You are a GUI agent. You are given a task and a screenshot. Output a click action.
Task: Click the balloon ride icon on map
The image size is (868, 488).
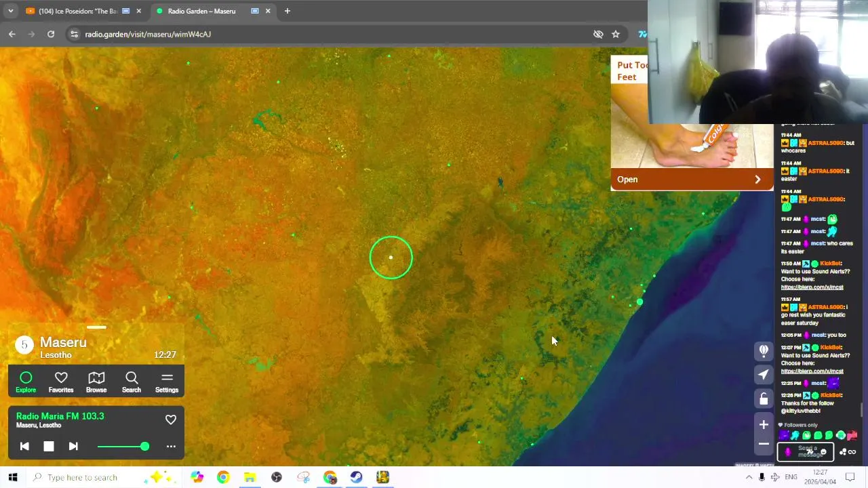coord(764,350)
